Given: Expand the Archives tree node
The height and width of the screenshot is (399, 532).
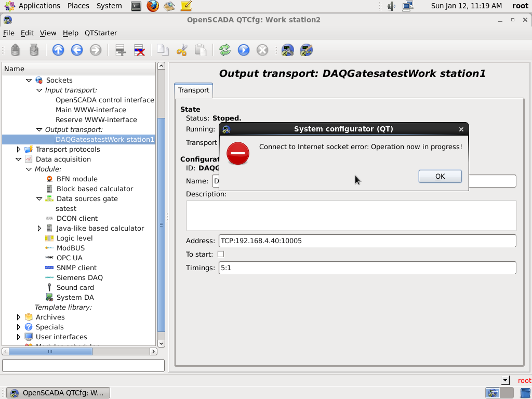Looking at the screenshot, I should tap(19, 317).
